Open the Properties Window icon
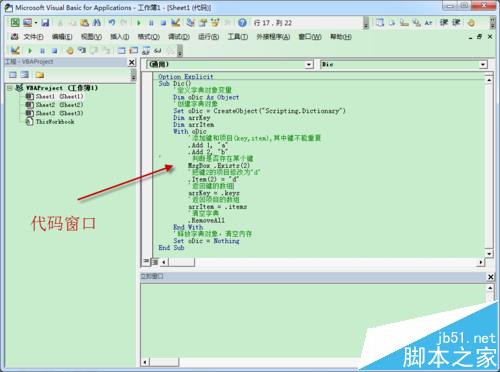This screenshot has height=372, width=500. click(203, 23)
